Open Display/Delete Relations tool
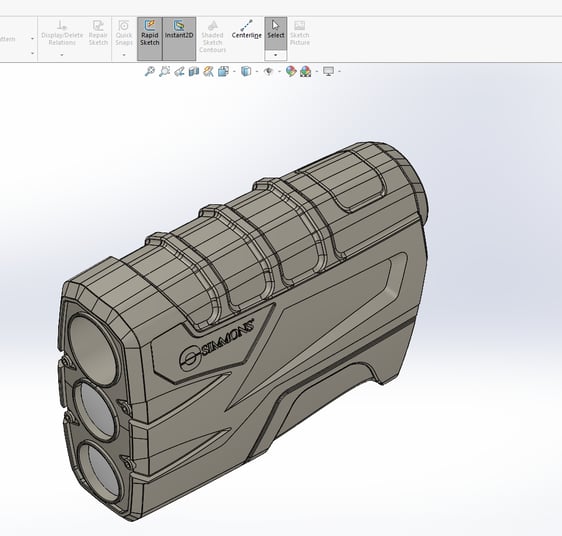The image size is (562, 536). [62, 33]
